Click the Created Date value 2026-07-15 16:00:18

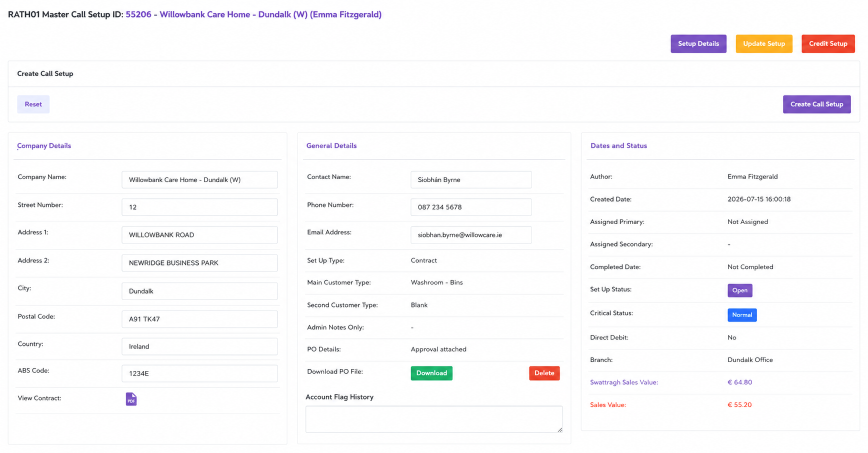point(759,199)
